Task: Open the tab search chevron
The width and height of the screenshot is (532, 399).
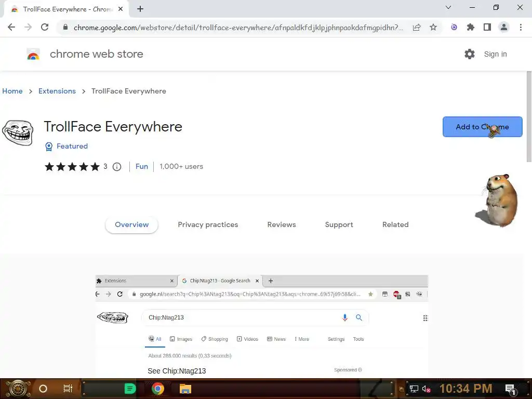Action: tap(448, 7)
